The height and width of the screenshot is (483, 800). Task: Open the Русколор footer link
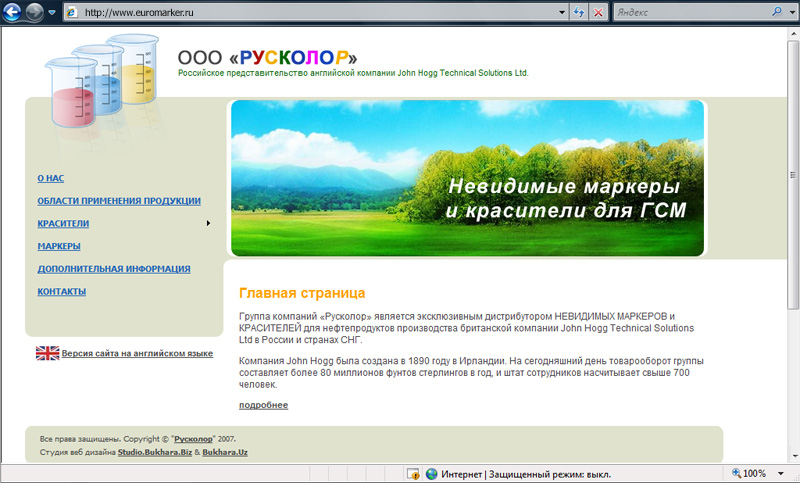tap(193, 439)
